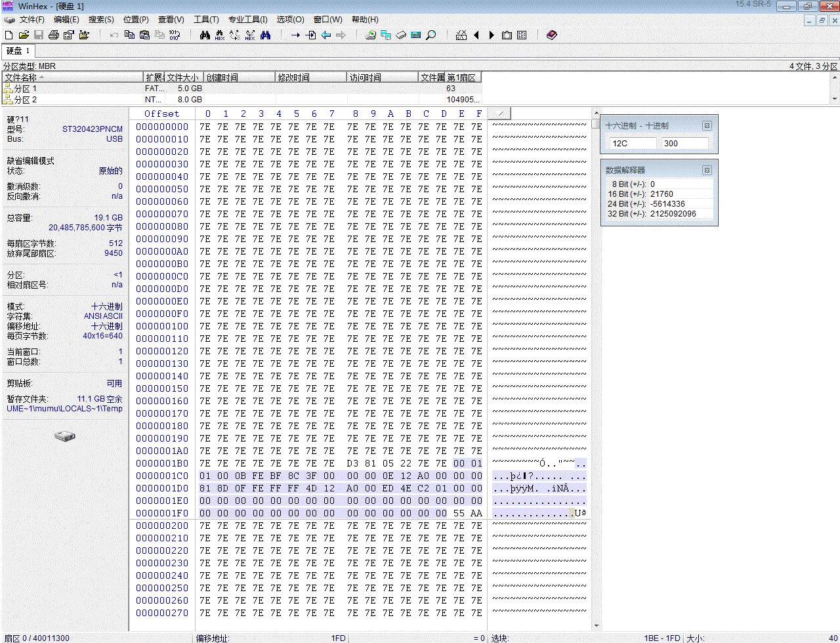
Task: Open the 帮助(H) menu
Action: pyautogui.click(x=365, y=20)
